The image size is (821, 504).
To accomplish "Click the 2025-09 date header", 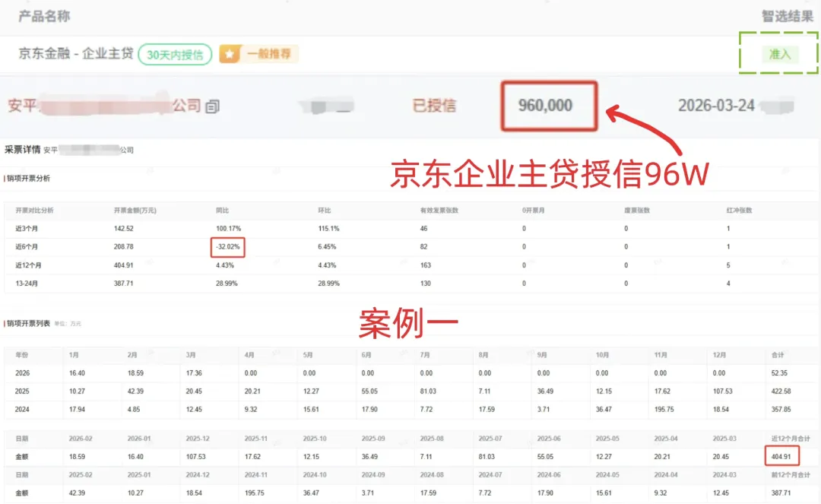I will tap(374, 439).
